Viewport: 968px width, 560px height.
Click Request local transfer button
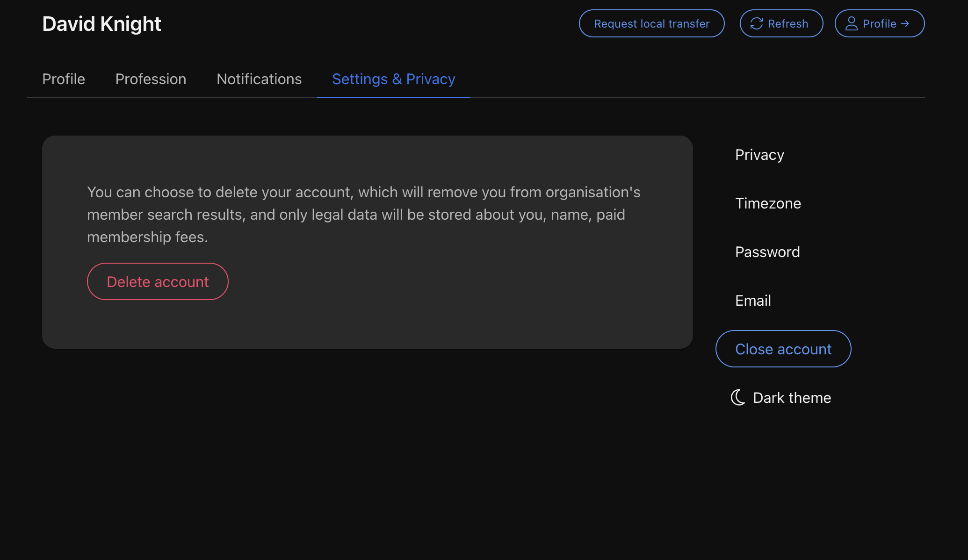pos(651,23)
